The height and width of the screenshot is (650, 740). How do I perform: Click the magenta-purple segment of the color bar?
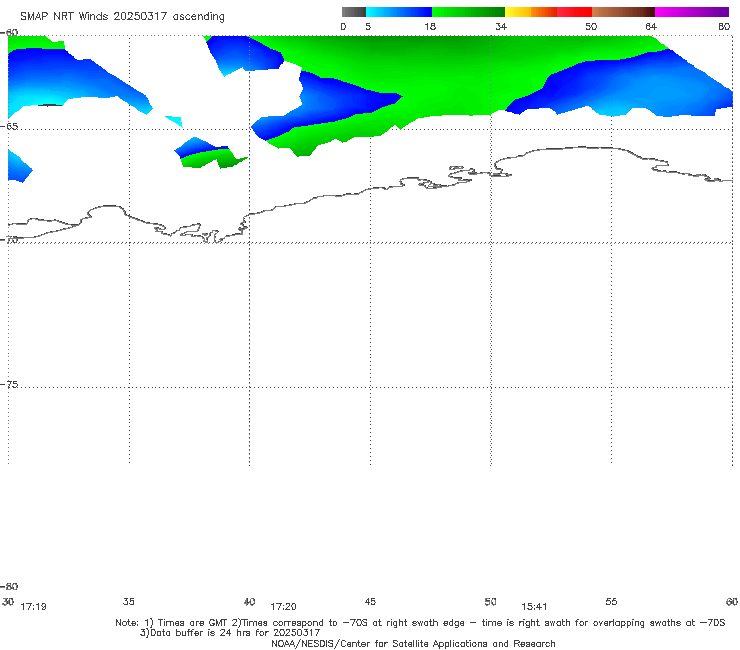coord(692,12)
